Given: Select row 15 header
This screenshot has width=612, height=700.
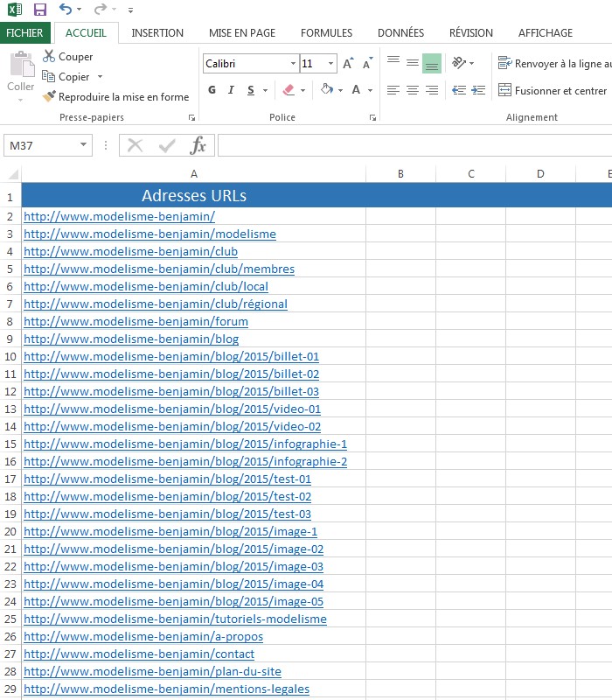Looking at the screenshot, I should 10,444.
